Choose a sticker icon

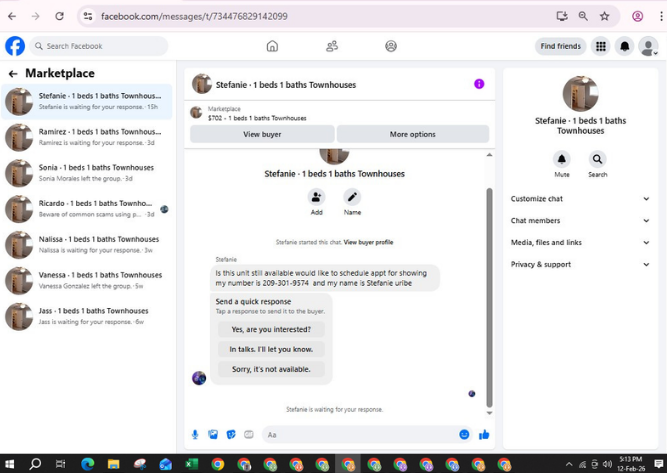point(231,434)
